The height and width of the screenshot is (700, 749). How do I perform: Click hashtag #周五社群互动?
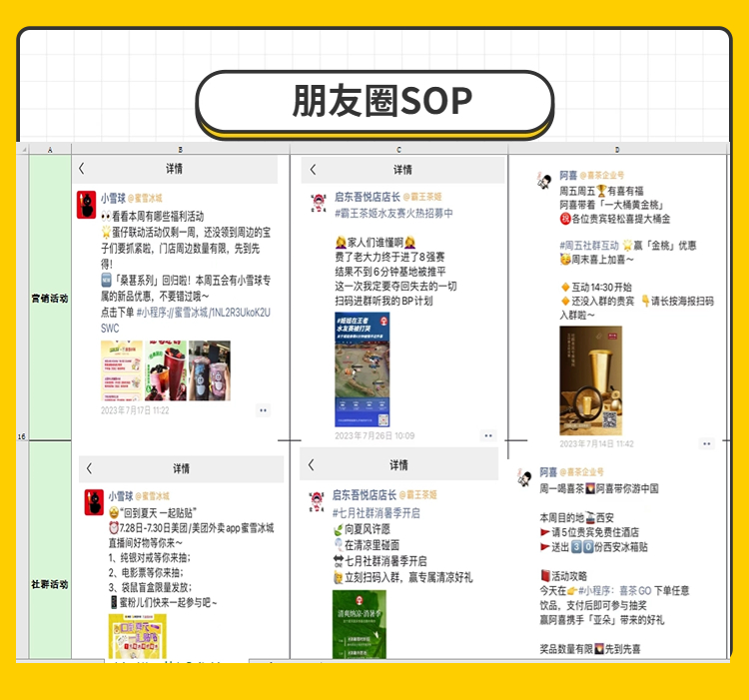point(589,246)
